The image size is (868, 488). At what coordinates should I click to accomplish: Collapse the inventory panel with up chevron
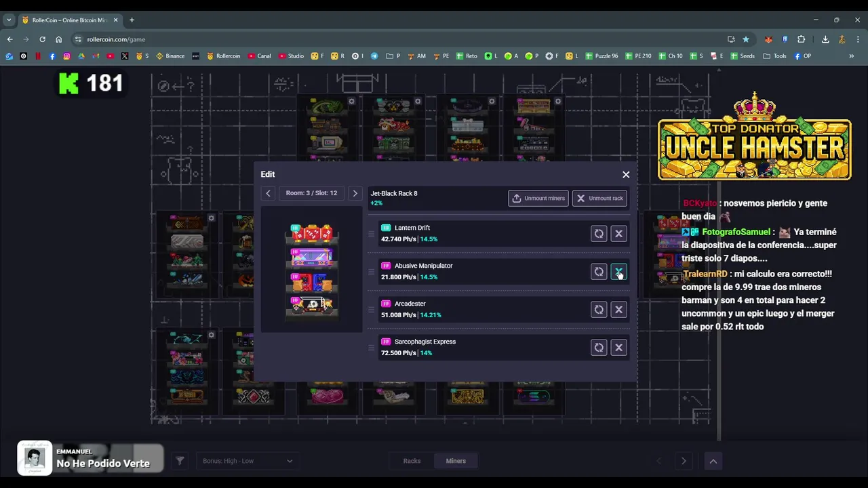click(713, 461)
